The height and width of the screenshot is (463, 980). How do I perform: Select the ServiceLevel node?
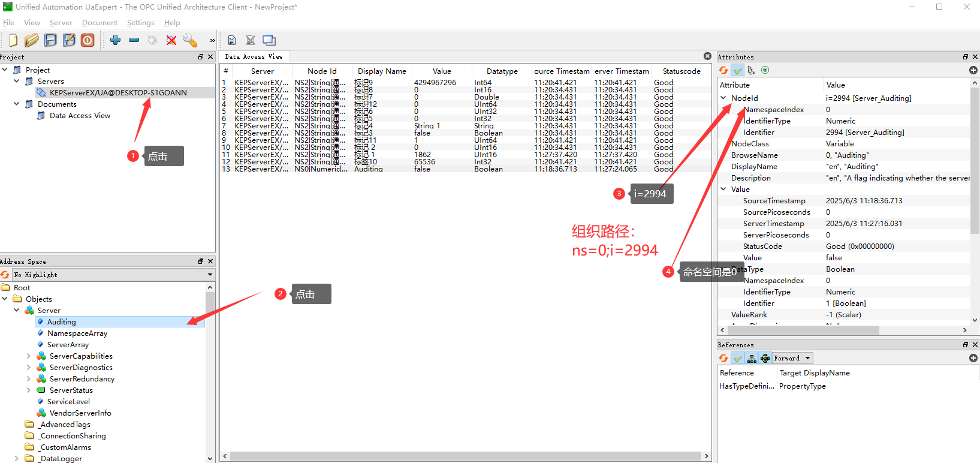click(x=68, y=402)
